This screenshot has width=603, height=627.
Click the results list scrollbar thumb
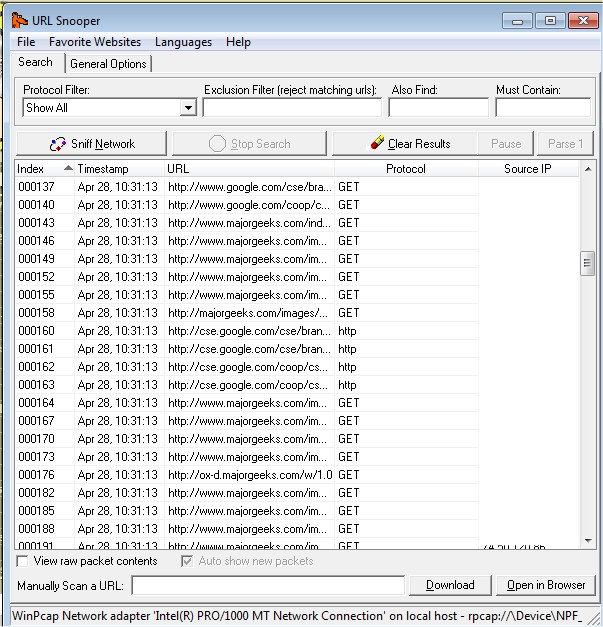point(587,263)
